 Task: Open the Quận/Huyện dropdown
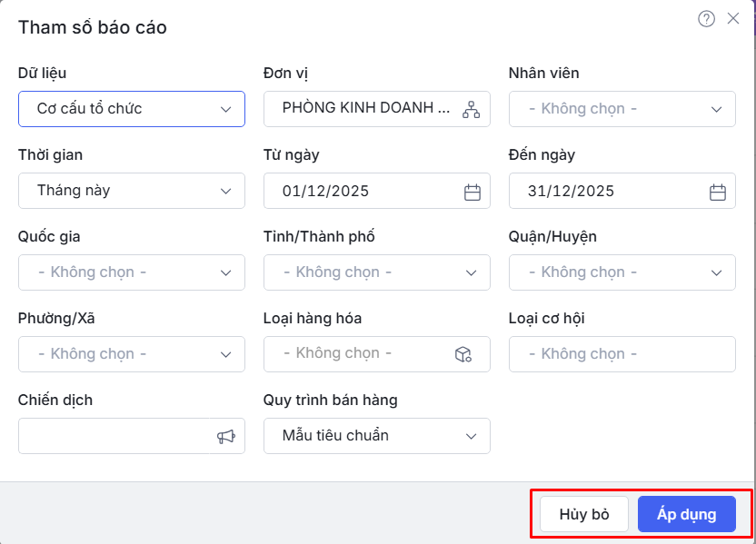[622, 272]
